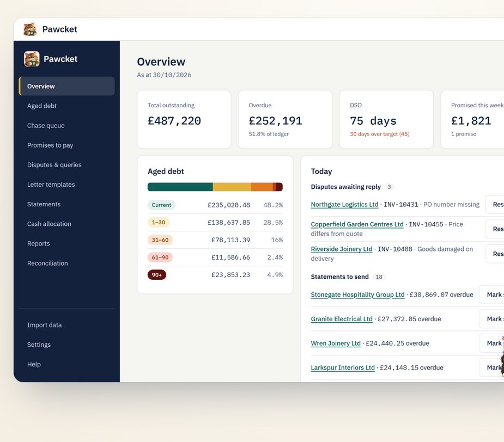Open Riverside Joinery Ltd link
Screen dimensions: 504x442
point(342,249)
